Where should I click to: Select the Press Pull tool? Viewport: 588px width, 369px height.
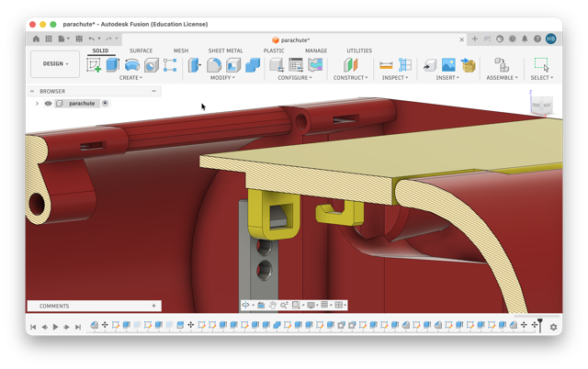[194, 65]
